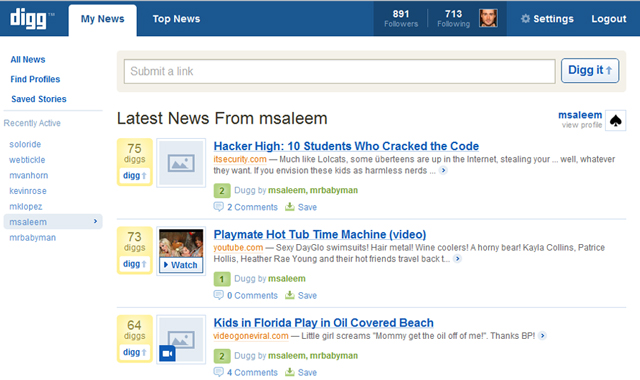Click the user avatar photo in header
The image size is (640, 380).
coord(488,18)
